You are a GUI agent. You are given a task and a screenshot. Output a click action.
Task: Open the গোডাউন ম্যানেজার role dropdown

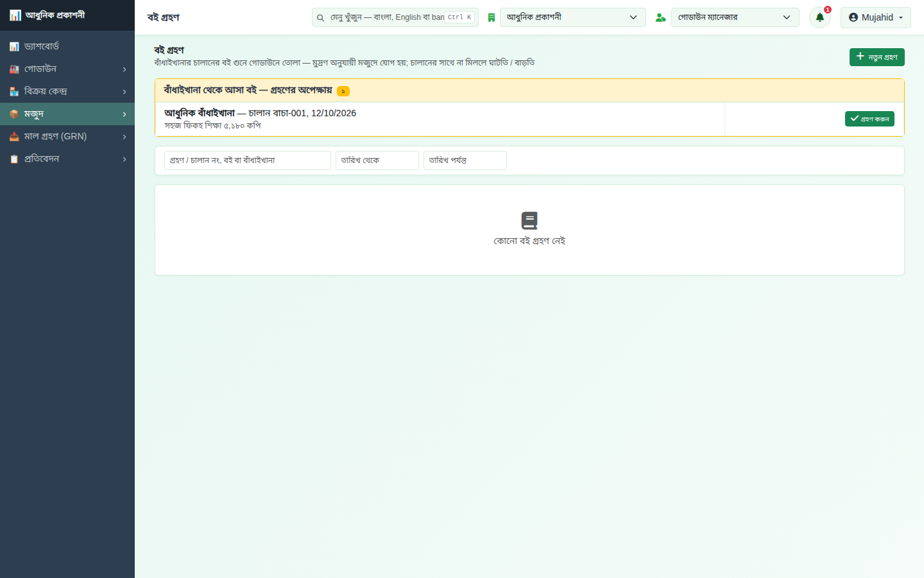[735, 17]
